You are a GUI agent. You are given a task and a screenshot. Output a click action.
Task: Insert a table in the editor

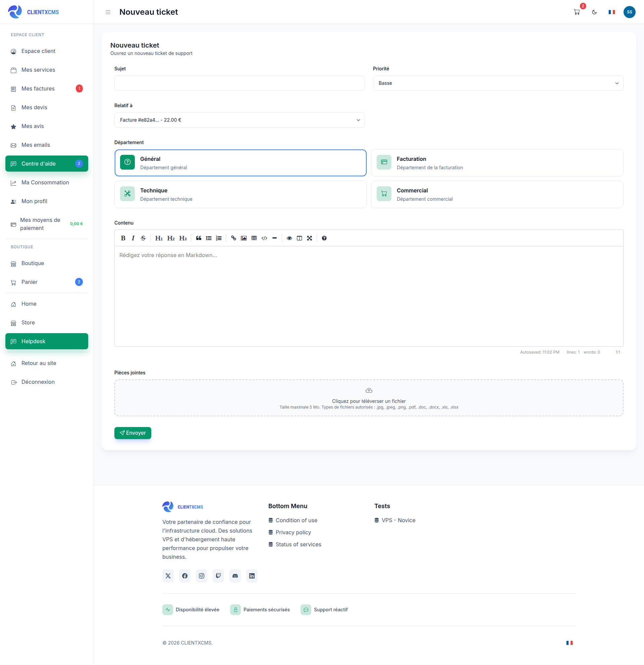[x=254, y=238]
